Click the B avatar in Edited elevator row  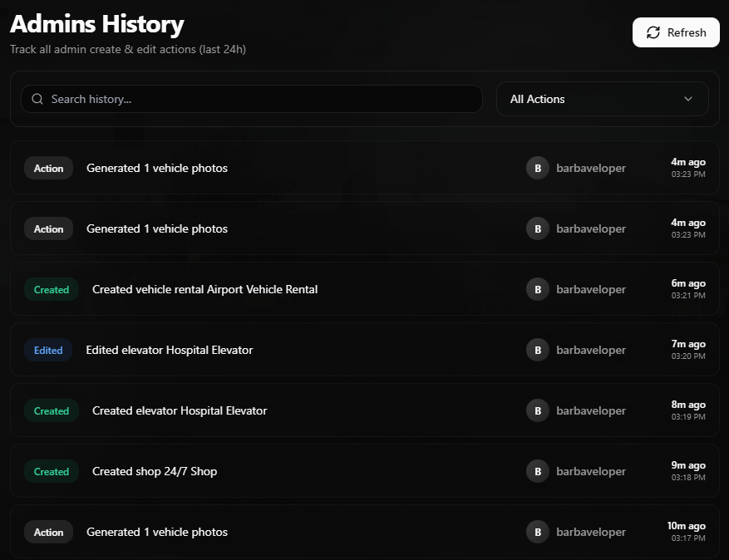pyautogui.click(x=538, y=350)
